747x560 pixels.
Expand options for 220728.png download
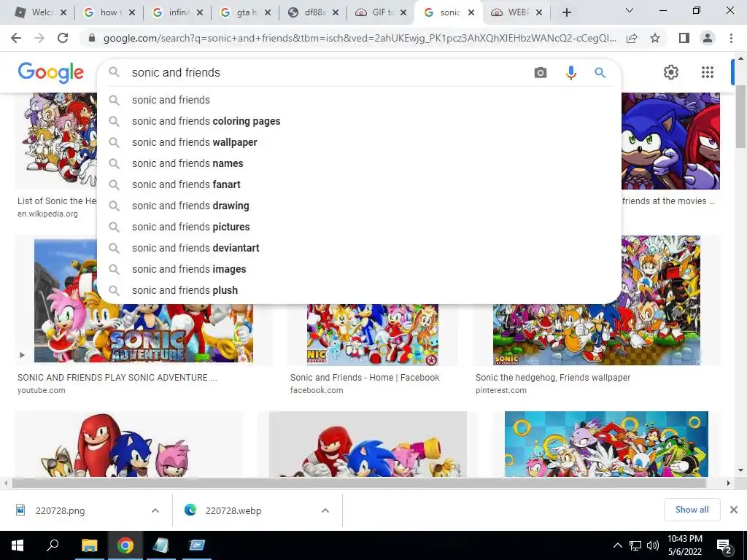pos(155,510)
